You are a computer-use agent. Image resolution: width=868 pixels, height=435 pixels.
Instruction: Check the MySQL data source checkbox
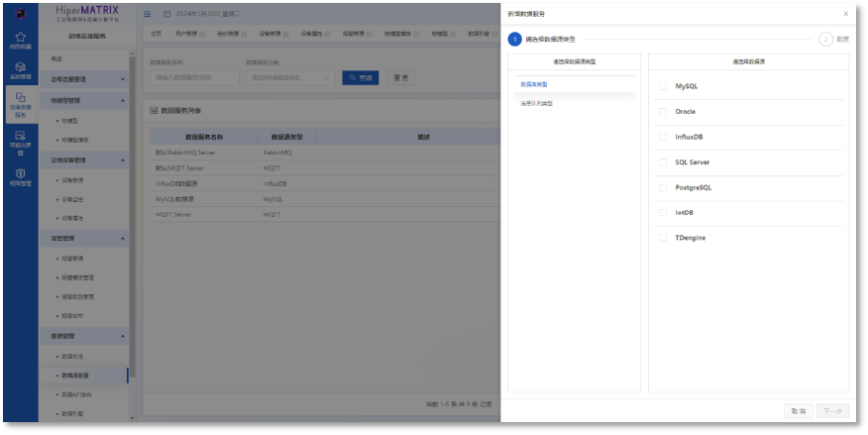[663, 86]
